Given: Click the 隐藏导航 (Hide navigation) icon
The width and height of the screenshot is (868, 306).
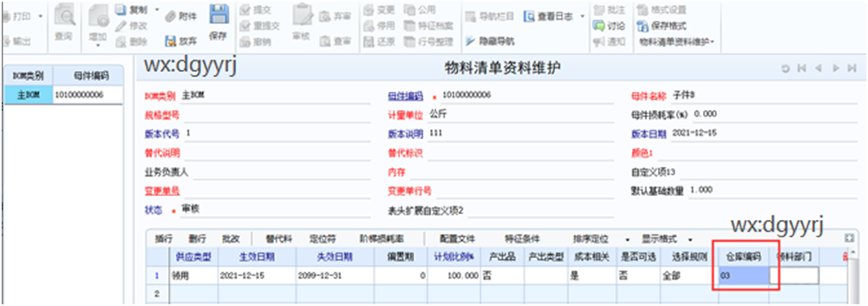Looking at the screenshot, I should [471, 41].
